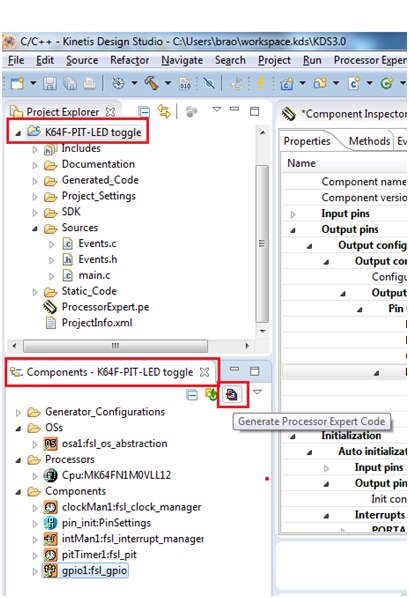Close the Components view tab

204,372
